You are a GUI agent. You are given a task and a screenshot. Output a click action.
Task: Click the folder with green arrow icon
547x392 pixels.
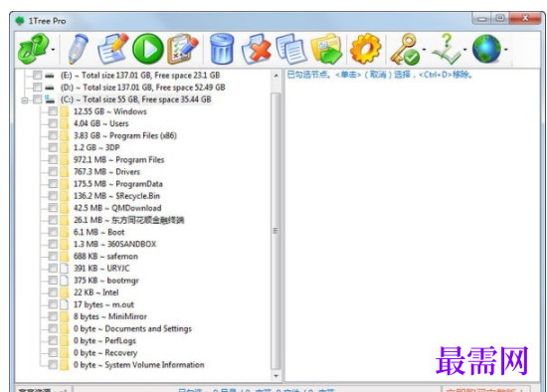(x=327, y=49)
